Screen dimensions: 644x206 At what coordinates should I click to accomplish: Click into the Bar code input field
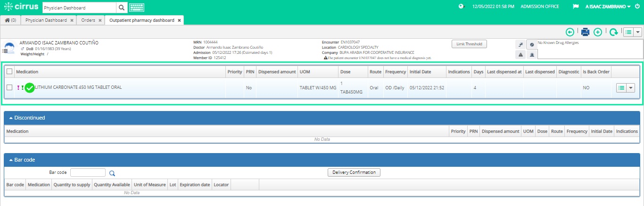pyautogui.click(x=88, y=172)
